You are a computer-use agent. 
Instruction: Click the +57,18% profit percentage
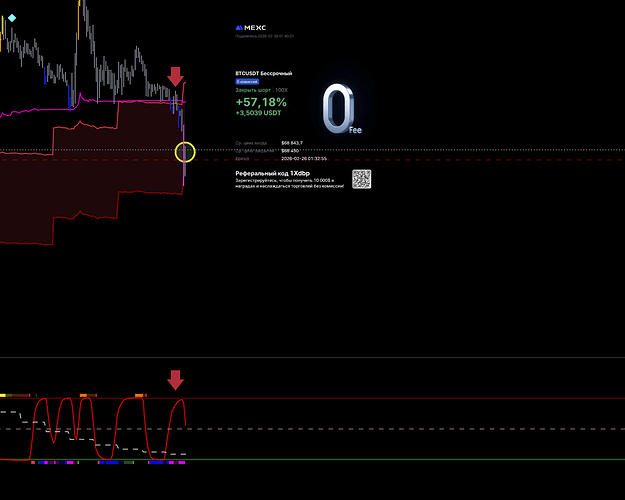coord(261,102)
